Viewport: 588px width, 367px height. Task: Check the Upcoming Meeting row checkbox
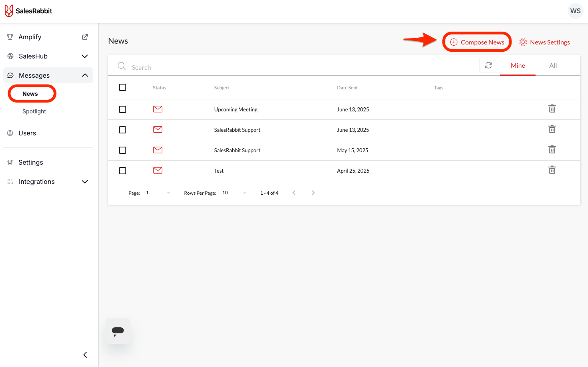coord(123,109)
